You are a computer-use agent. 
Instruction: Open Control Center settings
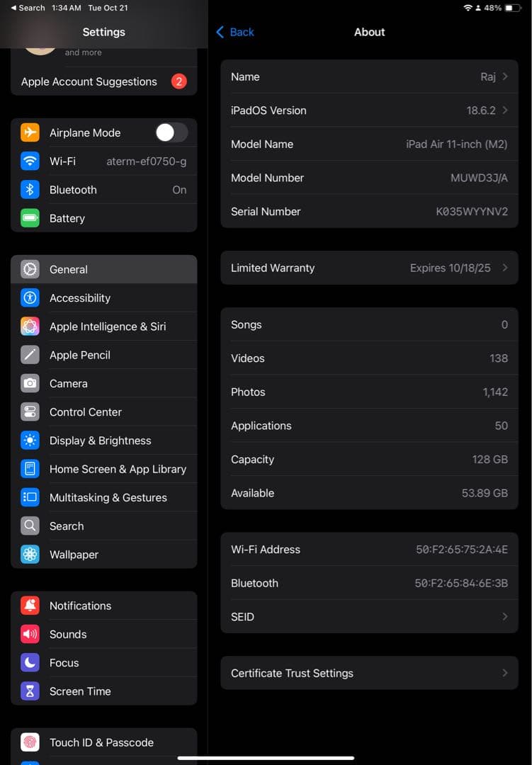(x=104, y=412)
